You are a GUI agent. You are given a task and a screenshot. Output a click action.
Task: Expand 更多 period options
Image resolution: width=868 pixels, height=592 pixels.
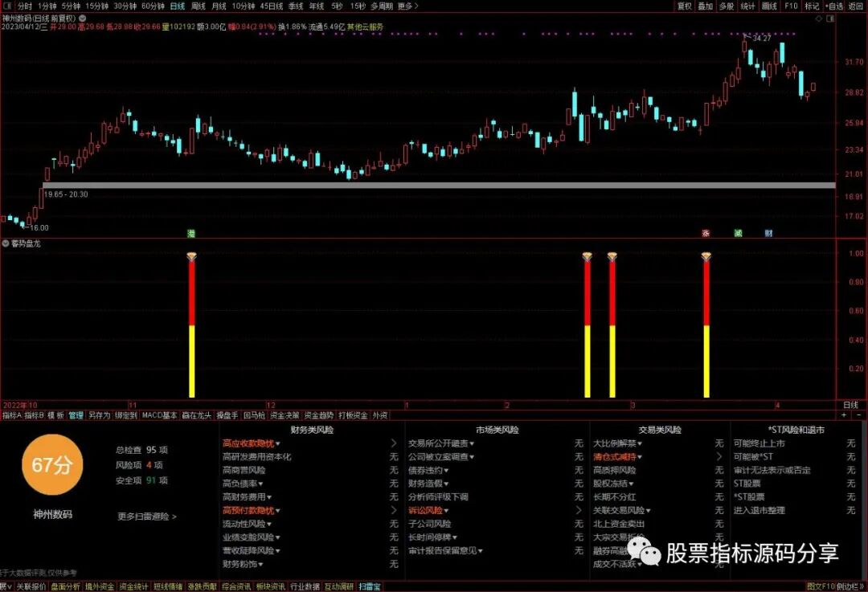coord(408,6)
